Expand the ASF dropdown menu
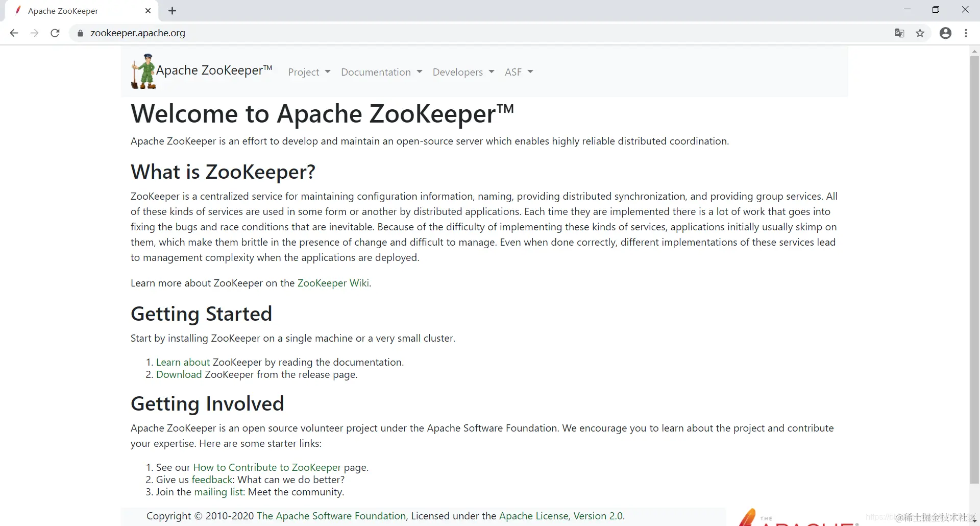 pyautogui.click(x=519, y=72)
